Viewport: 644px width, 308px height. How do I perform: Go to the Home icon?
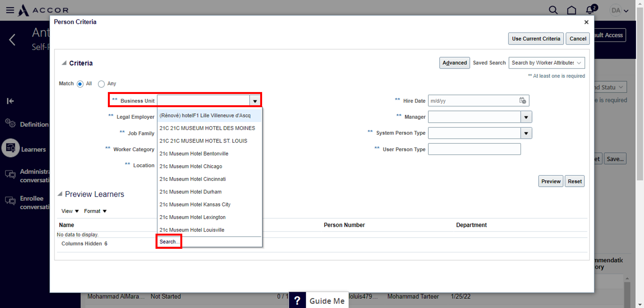[572, 10]
